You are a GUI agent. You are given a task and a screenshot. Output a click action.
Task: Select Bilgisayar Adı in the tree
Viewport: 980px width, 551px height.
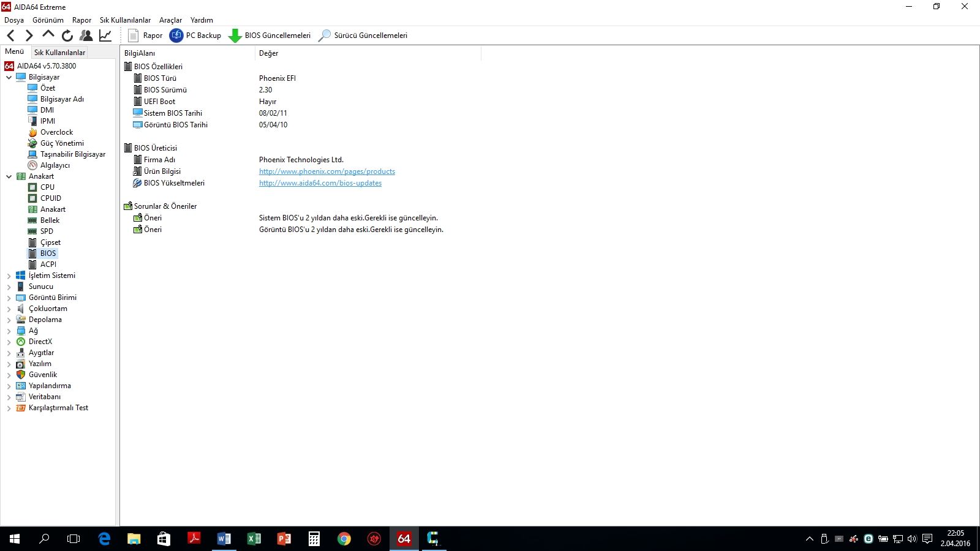point(62,99)
